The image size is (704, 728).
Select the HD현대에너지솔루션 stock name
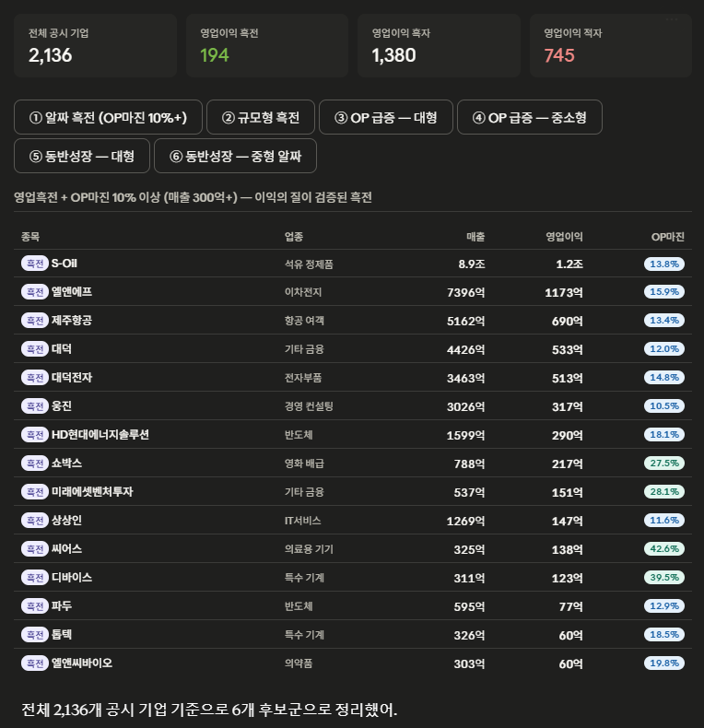click(100, 435)
